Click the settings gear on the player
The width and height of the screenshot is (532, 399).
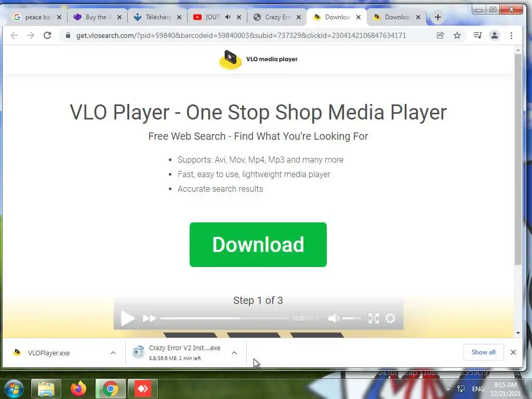point(390,318)
